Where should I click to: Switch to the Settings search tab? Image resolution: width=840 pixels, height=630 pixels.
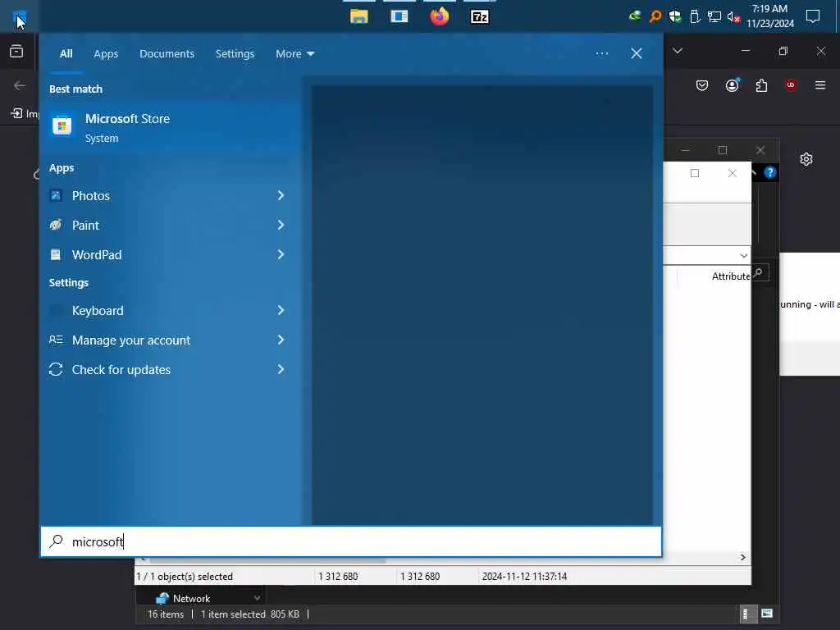[x=235, y=53]
